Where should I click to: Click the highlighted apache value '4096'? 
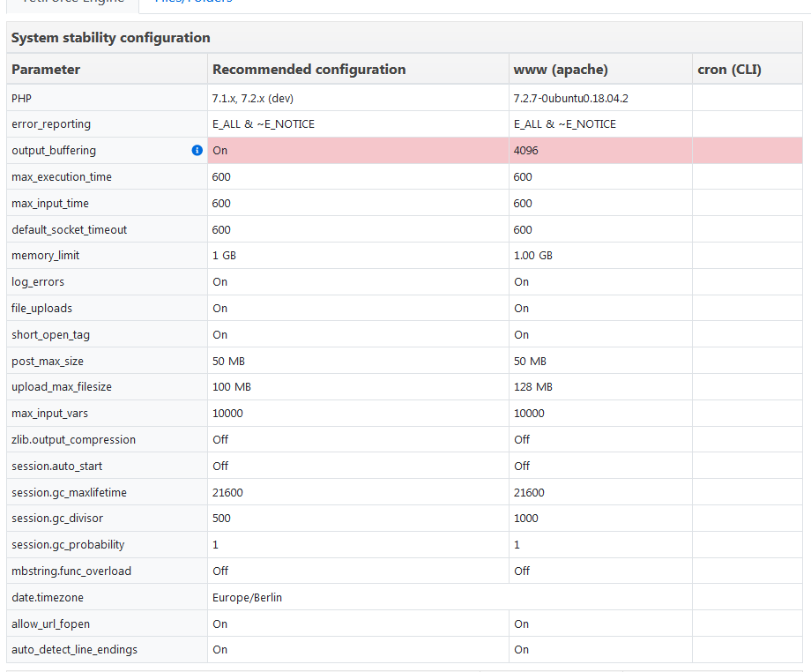(526, 151)
